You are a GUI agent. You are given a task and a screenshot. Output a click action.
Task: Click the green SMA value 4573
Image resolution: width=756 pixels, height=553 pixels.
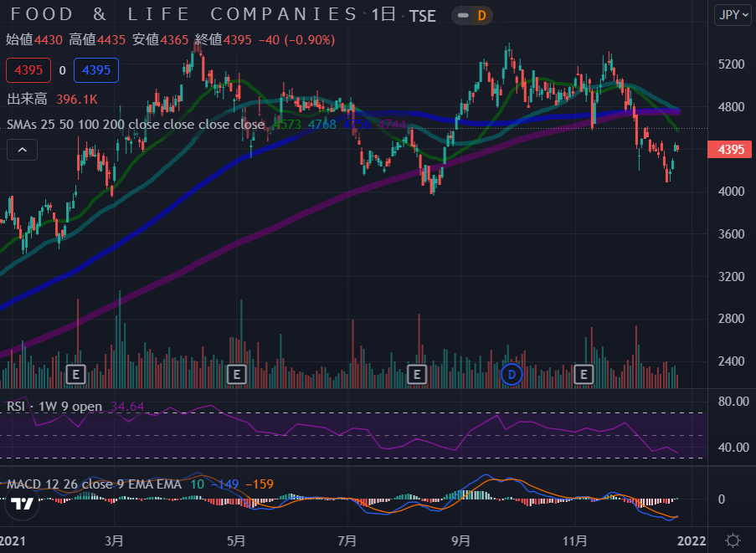(287, 125)
